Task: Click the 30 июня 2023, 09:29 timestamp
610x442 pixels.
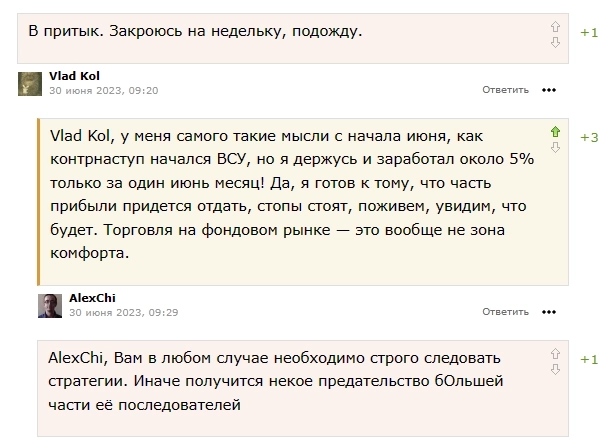Action: [x=123, y=312]
